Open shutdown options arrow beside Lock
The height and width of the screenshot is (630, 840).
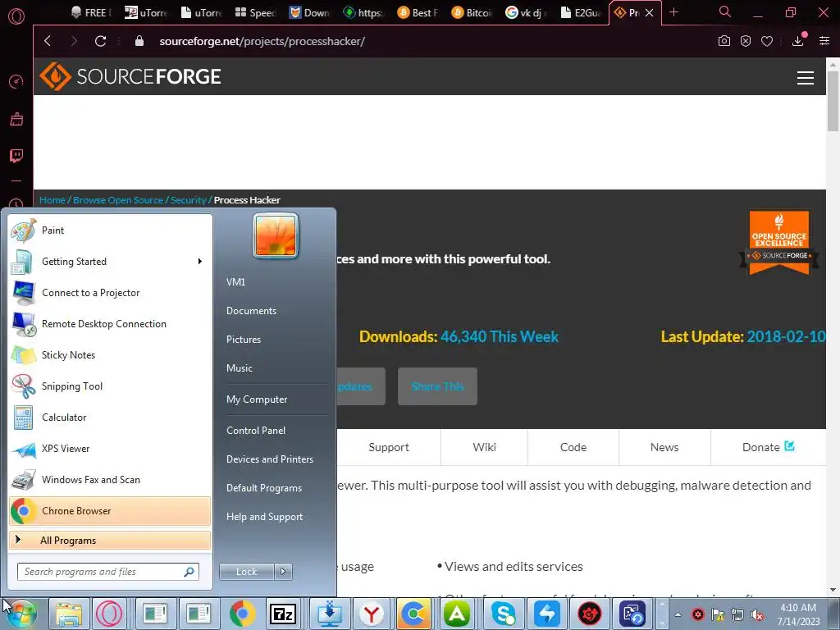(283, 572)
